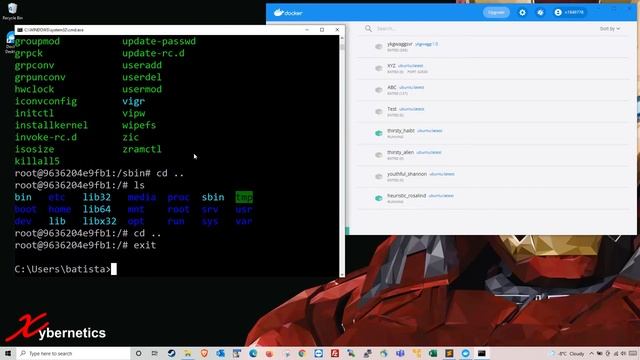The width and height of the screenshot is (640, 360).
Task: Open Brave browser from the taskbar
Action: pos(204,353)
